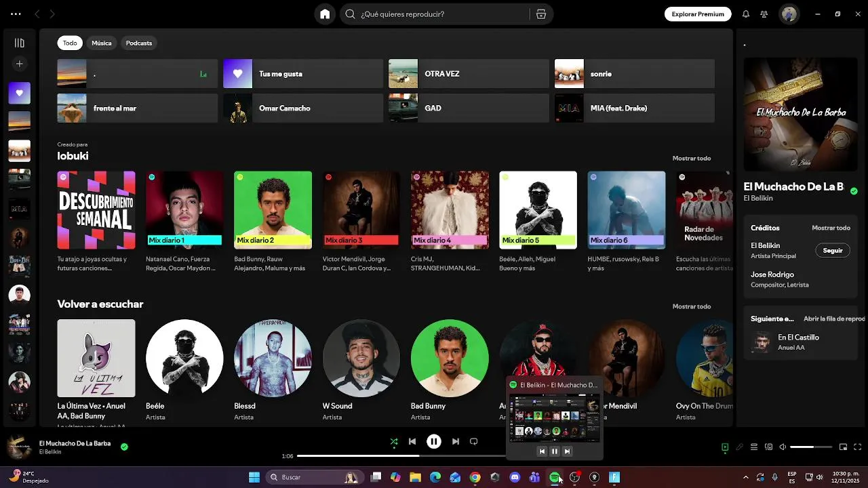Image resolution: width=868 pixels, height=488 pixels.
Task: Adjust the volume slider
Action: tap(811, 447)
